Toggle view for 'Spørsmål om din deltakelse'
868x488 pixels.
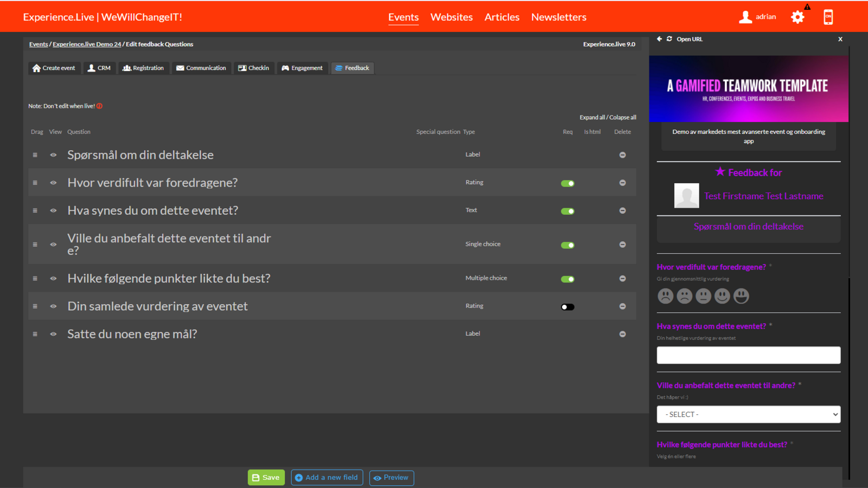click(x=53, y=155)
